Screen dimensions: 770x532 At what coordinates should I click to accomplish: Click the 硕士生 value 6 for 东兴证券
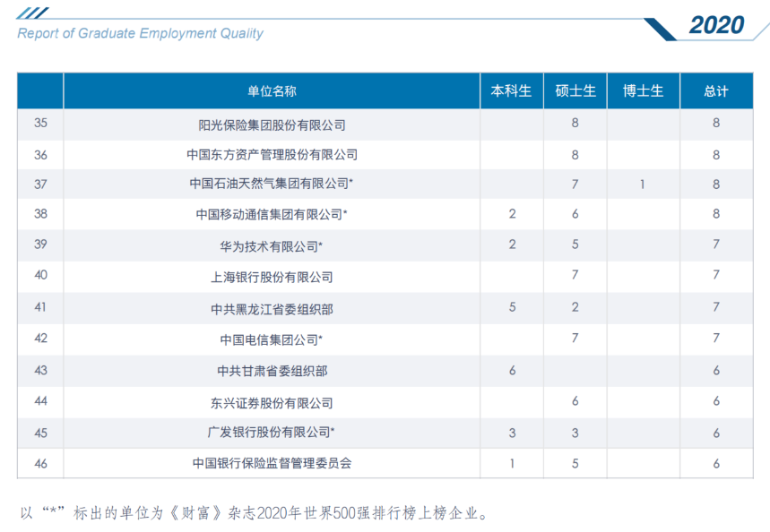point(575,401)
